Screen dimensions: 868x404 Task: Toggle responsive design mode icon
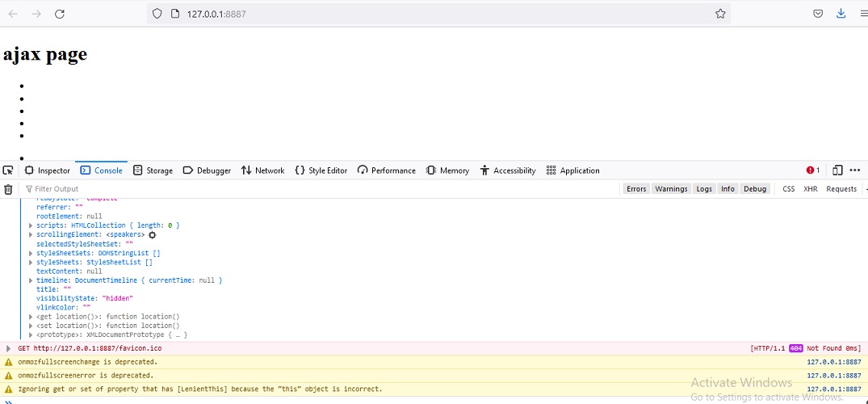(x=837, y=170)
